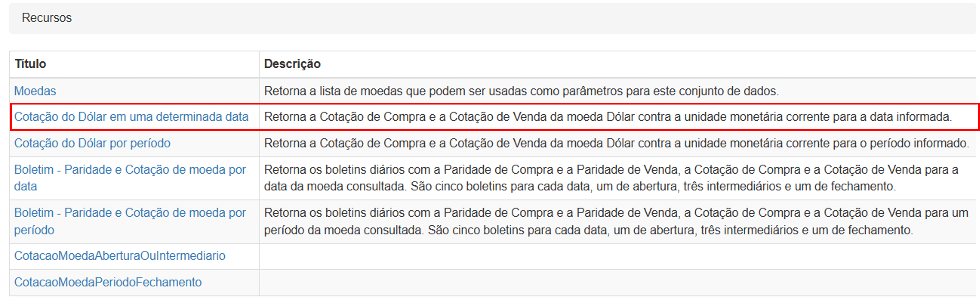Click 'Retorna a lista de moedas' sentence
Image resolution: width=980 pixels, height=300 pixels.
pyautogui.click(x=521, y=91)
